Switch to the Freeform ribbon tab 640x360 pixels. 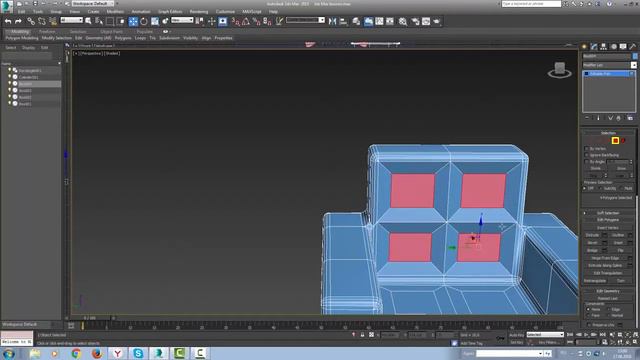point(47,31)
